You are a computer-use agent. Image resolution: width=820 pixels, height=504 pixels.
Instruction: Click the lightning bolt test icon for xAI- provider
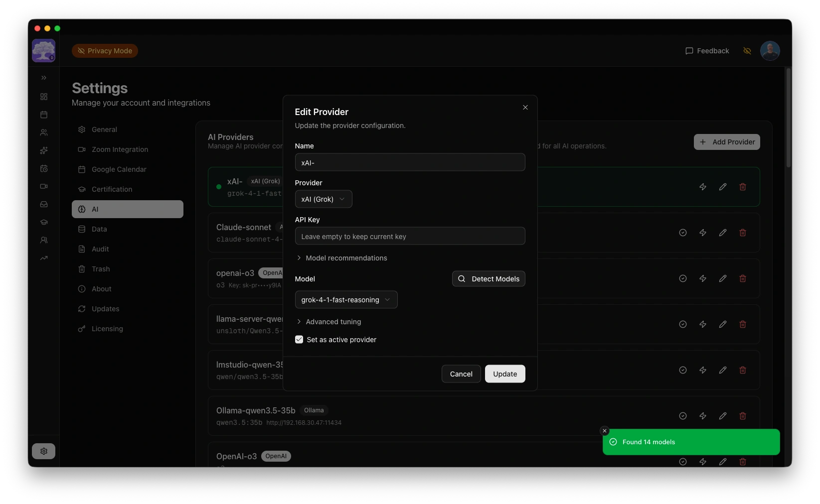[702, 187]
